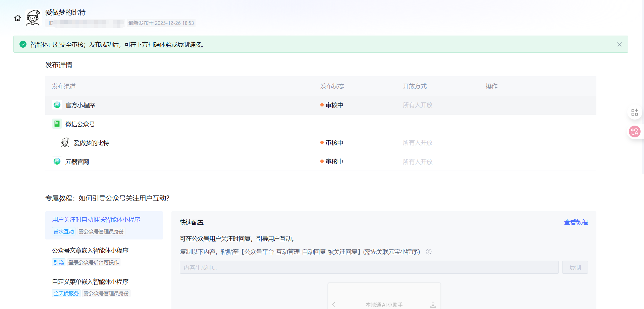The image size is (644, 309).
Task: Click the profile icon in phone preview
Action: [x=433, y=305]
